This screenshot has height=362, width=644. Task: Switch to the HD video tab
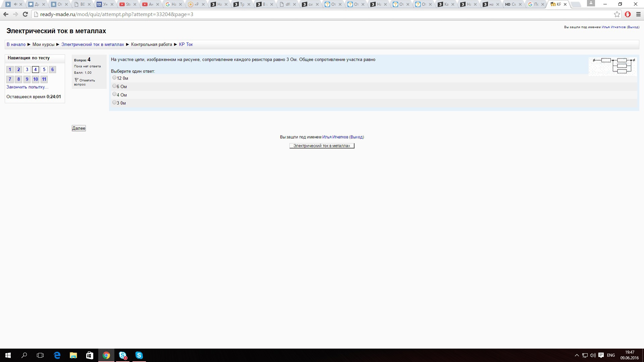tap(511, 4)
